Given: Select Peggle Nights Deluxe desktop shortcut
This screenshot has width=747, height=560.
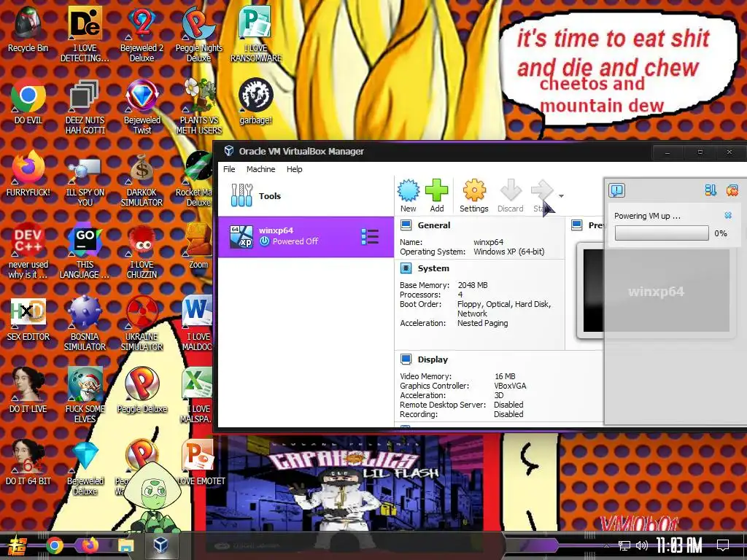Looking at the screenshot, I should [x=198, y=34].
